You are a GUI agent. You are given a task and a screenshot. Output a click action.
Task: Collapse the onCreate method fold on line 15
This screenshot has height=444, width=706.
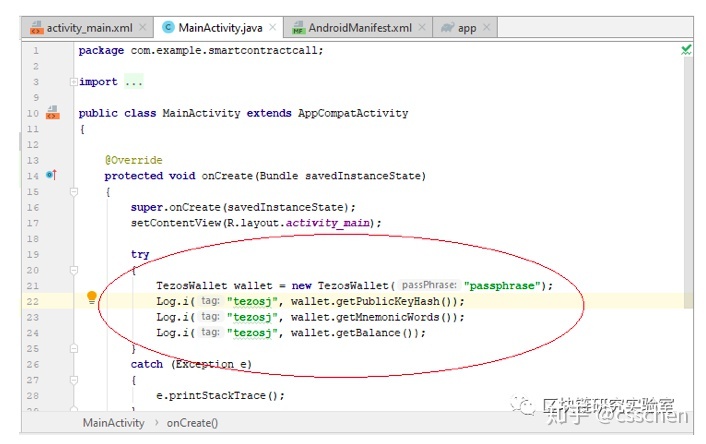[x=74, y=192]
